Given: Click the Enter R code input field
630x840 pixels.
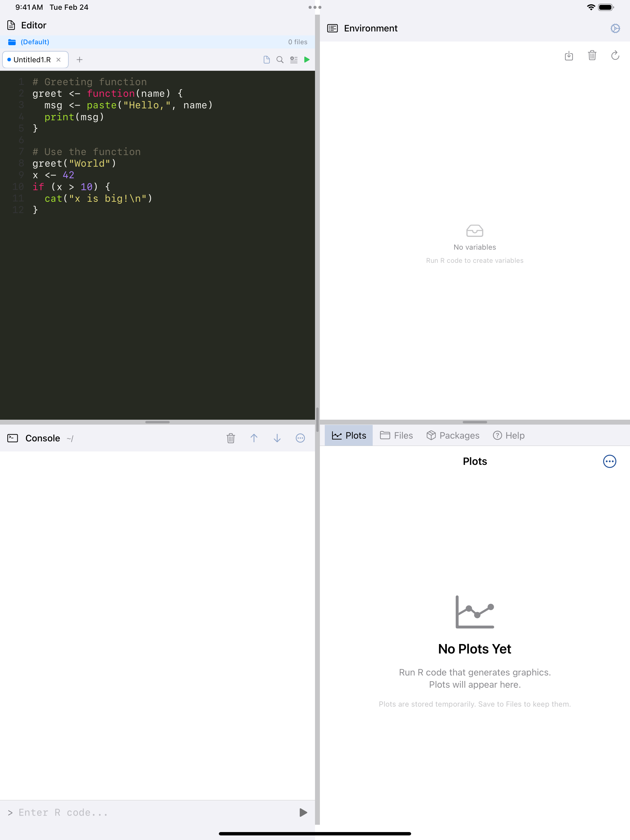Looking at the screenshot, I should point(114,812).
